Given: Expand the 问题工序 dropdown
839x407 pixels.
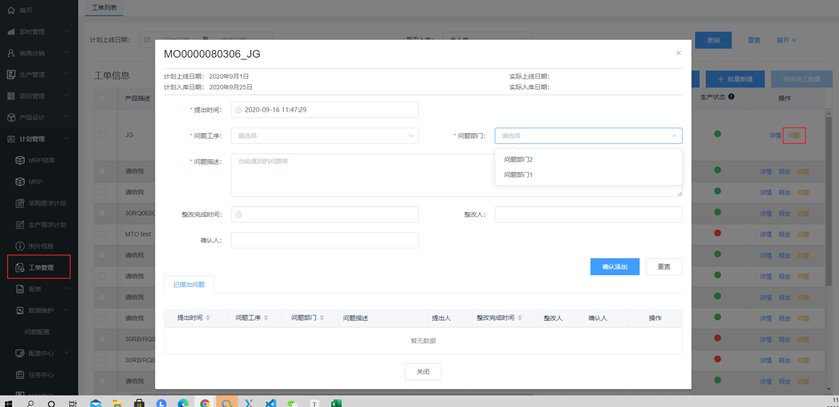Looking at the screenshot, I should coord(324,136).
